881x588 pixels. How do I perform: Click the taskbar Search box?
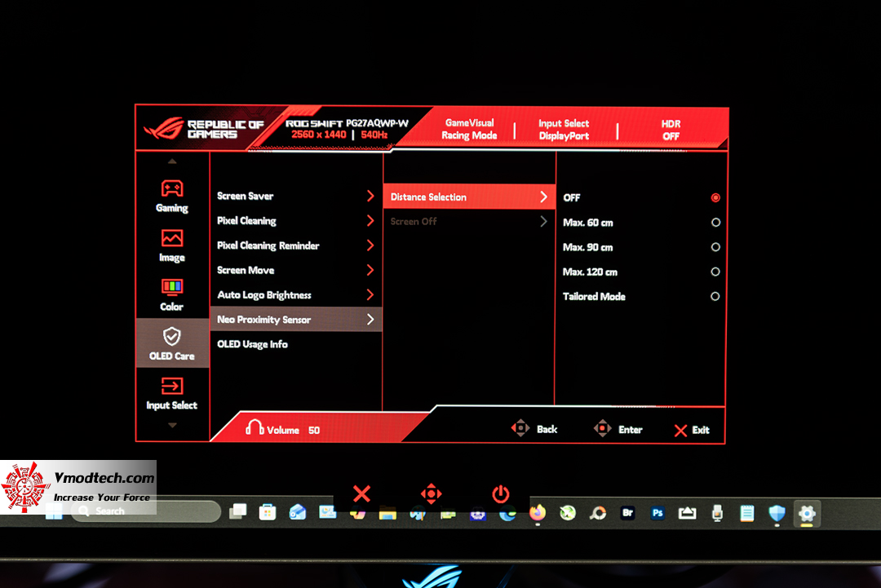(146, 511)
